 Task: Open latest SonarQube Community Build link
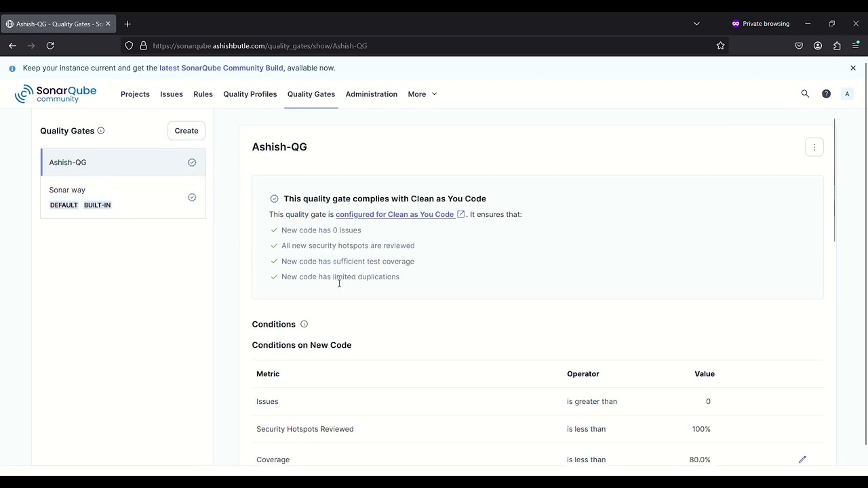pyautogui.click(x=221, y=68)
